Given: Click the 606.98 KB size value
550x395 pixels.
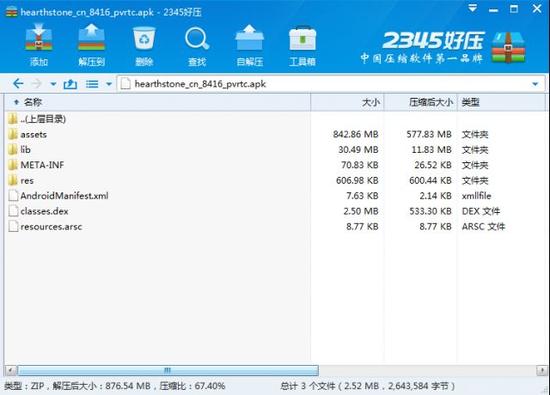Looking at the screenshot, I should click(x=357, y=181).
